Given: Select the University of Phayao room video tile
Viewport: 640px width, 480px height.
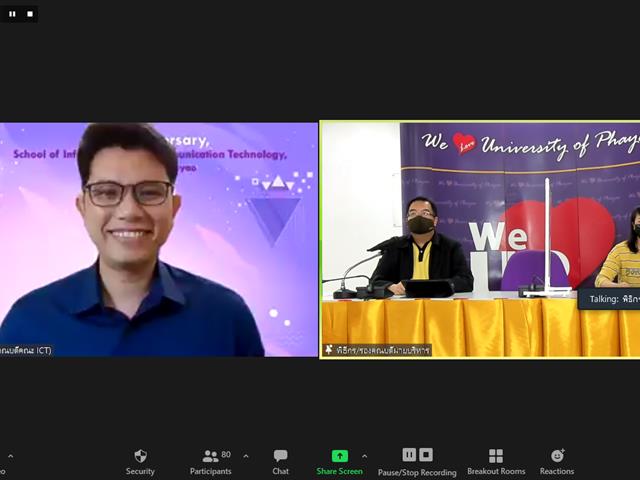Looking at the screenshot, I should 480,240.
